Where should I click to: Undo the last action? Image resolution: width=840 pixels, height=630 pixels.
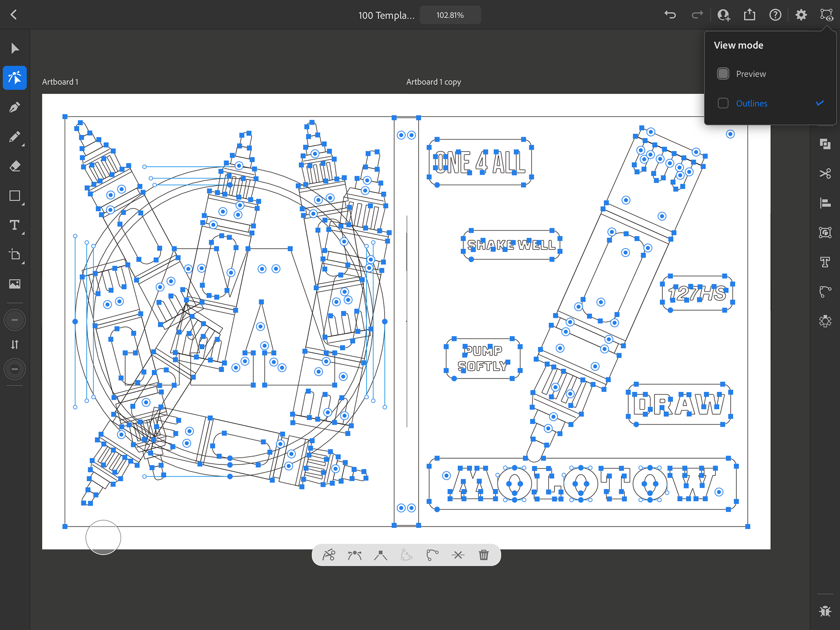pyautogui.click(x=670, y=15)
